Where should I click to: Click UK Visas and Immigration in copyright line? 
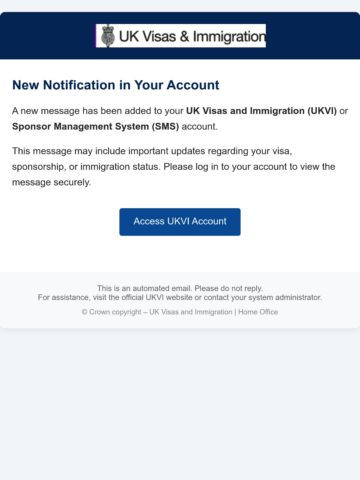click(191, 312)
